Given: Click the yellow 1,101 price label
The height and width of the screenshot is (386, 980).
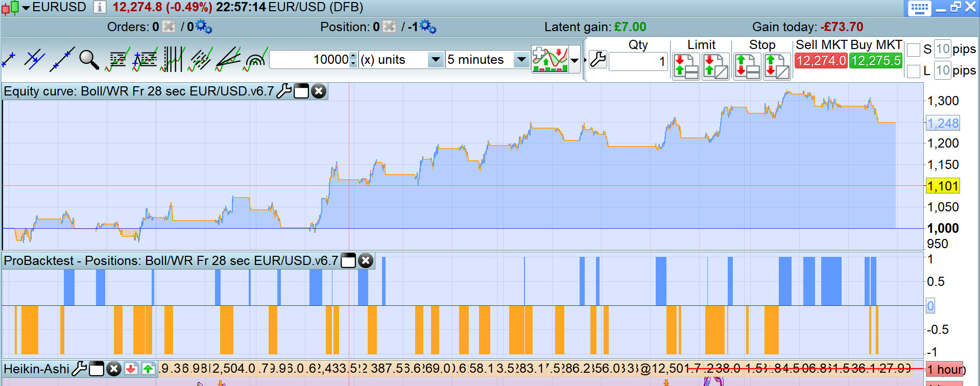Looking at the screenshot, I should 943,186.
